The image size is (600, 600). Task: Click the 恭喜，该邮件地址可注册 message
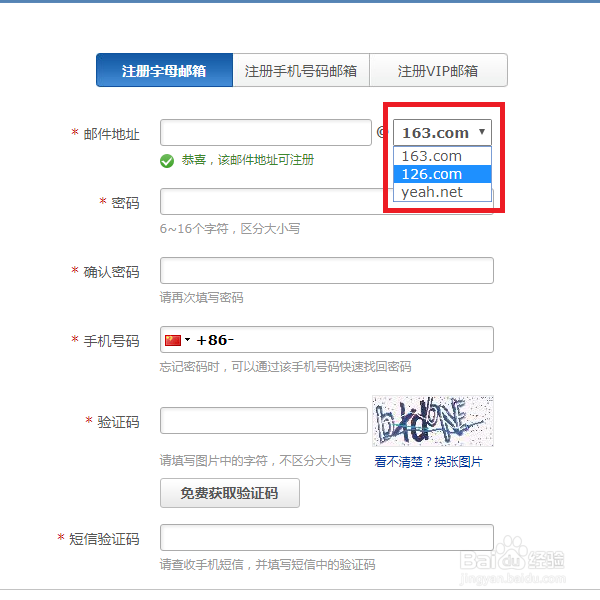pyautogui.click(x=248, y=160)
